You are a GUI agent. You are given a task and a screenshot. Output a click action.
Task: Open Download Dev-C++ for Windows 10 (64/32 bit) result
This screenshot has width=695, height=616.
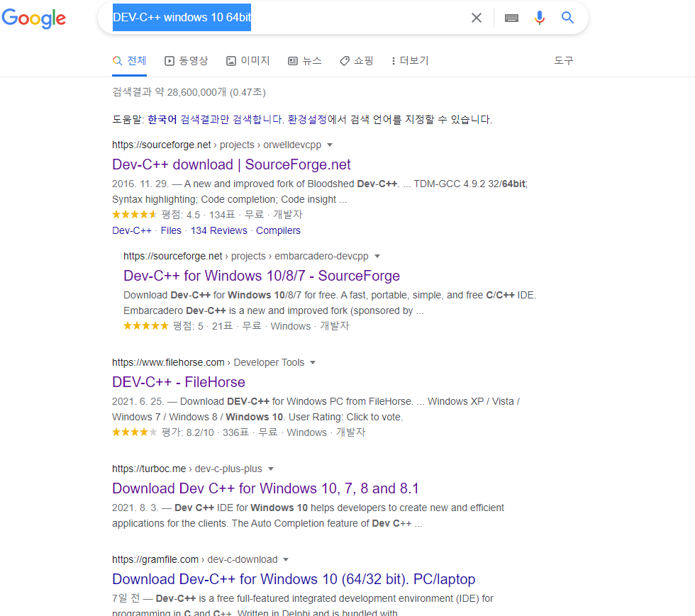pyautogui.click(x=294, y=579)
